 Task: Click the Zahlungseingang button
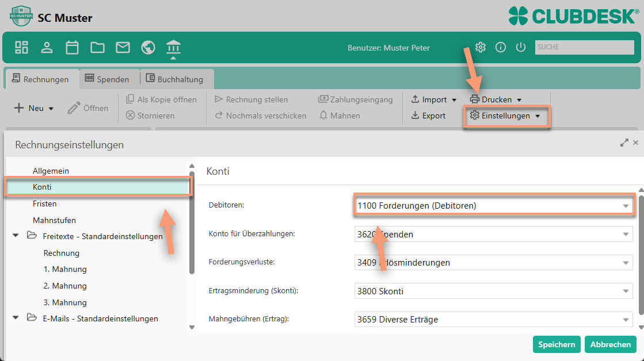pos(356,99)
